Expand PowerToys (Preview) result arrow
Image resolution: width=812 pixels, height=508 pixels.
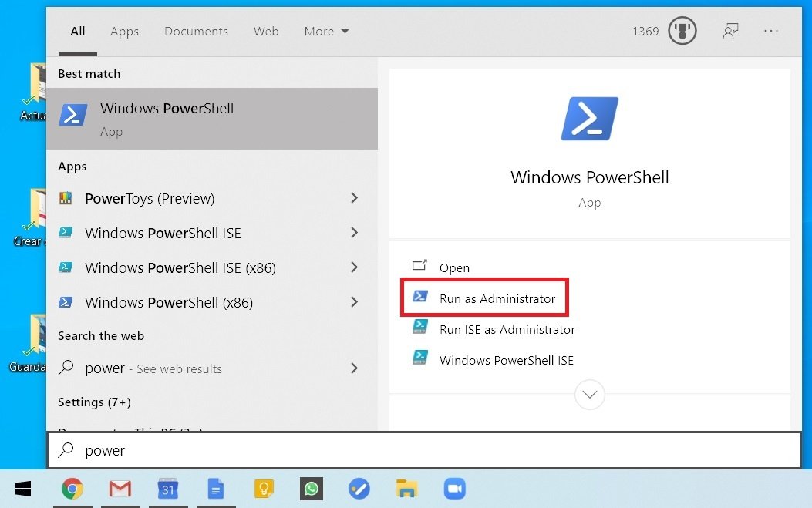tap(354, 198)
